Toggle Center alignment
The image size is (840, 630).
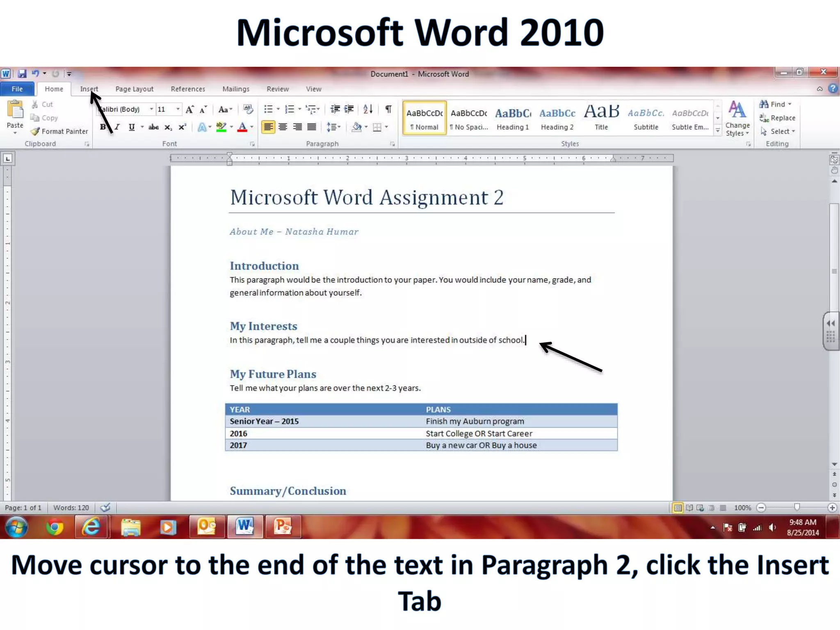tap(283, 127)
